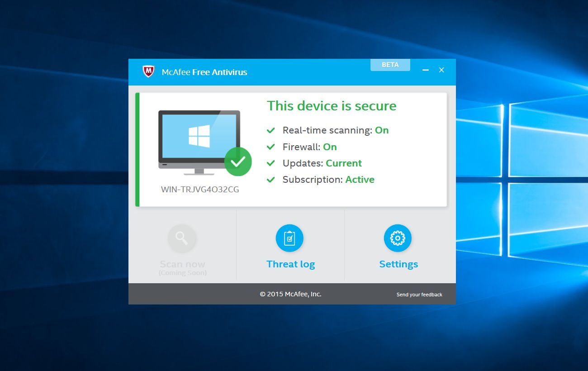Click the BETA badge
The image size is (588, 371).
click(x=390, y=65)
